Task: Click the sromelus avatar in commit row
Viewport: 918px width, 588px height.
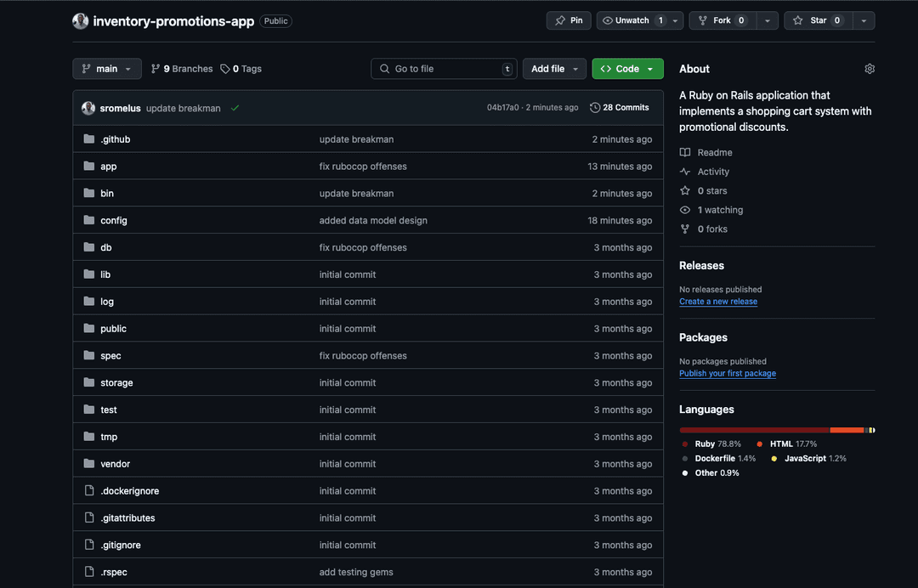Action: point(88,108)
